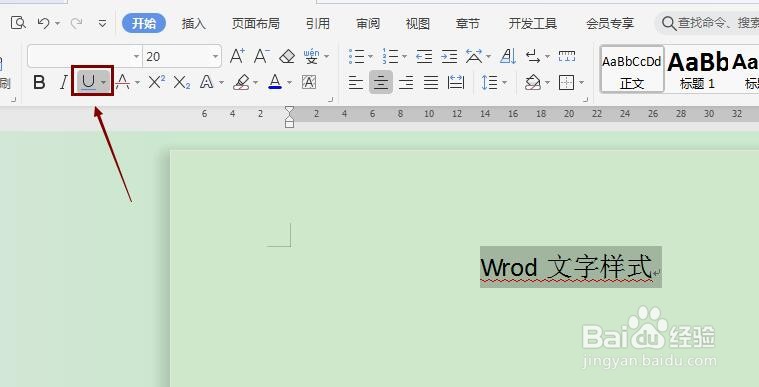Apply a numbered list

(x=390, y=56)
